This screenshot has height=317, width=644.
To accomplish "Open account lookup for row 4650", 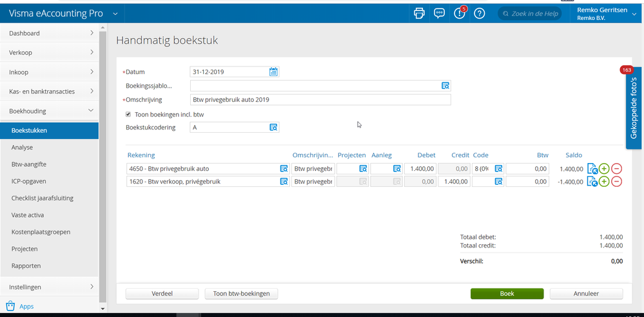I will click(284, 168).
